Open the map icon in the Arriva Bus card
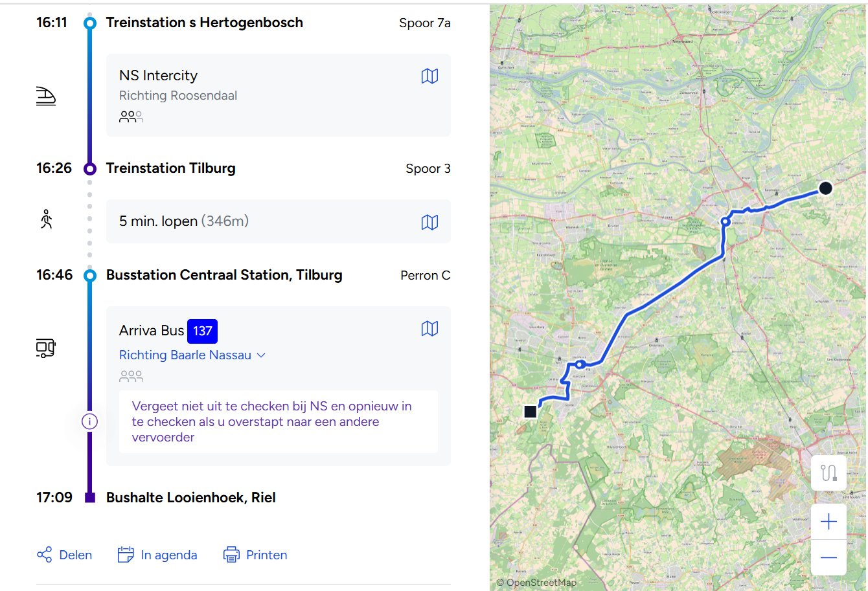Viewport: 868px width, 591px height. (429, 329)
